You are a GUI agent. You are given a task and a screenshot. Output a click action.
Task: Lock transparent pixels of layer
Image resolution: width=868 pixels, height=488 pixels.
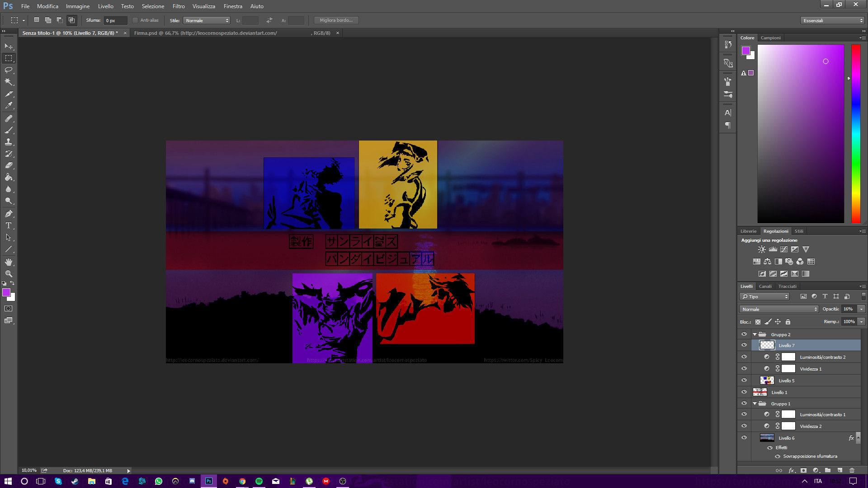point(758,322)
